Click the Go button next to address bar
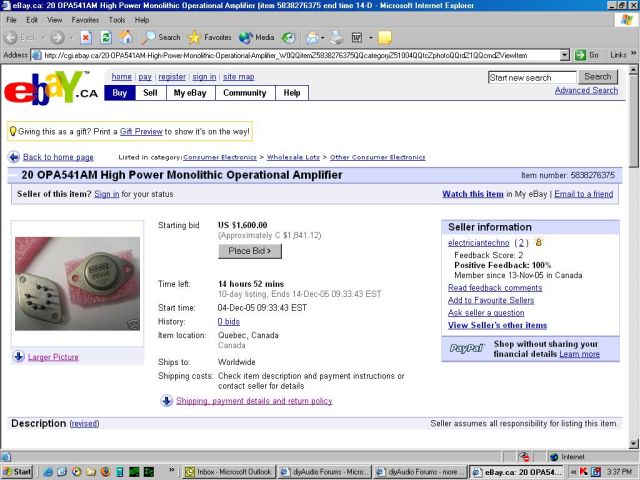Screen dimensions: 640x480 click(x=587, y=55)
